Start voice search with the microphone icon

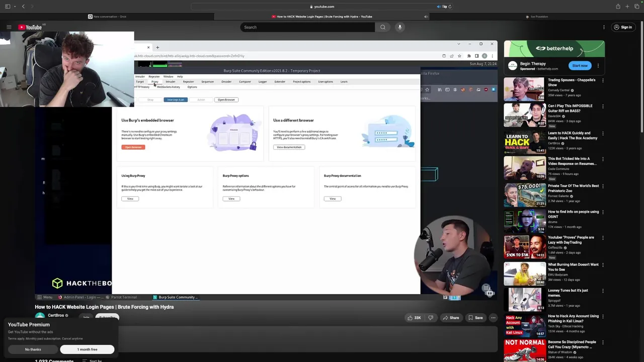tap(400, 27)
